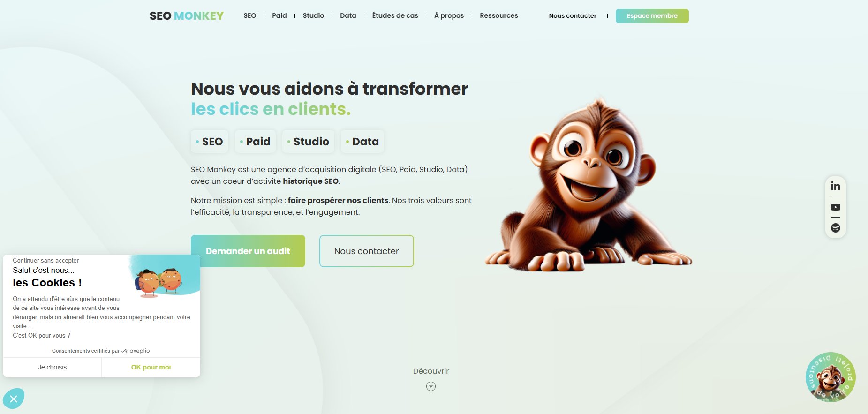Click the Espace membre button
The width and height of the screenshot is (868, 414).
(652, 16)
